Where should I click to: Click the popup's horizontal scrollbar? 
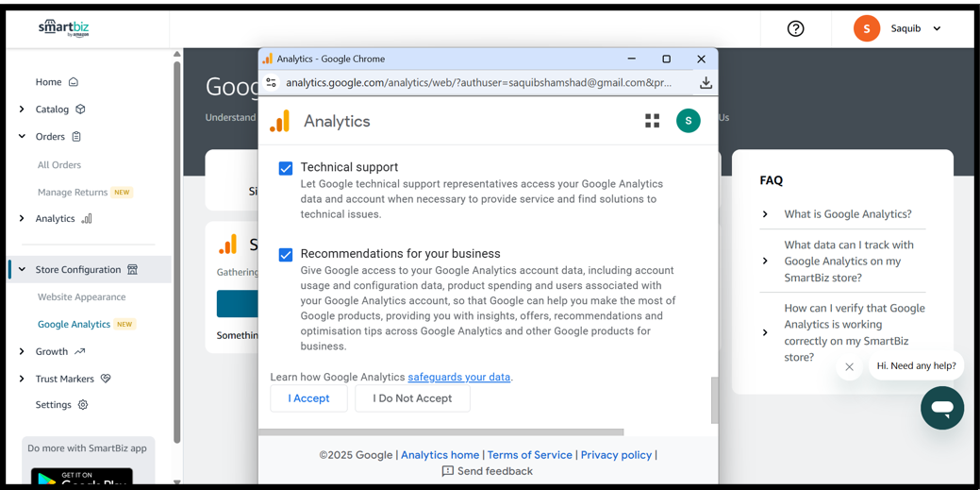tap(441, 432)
